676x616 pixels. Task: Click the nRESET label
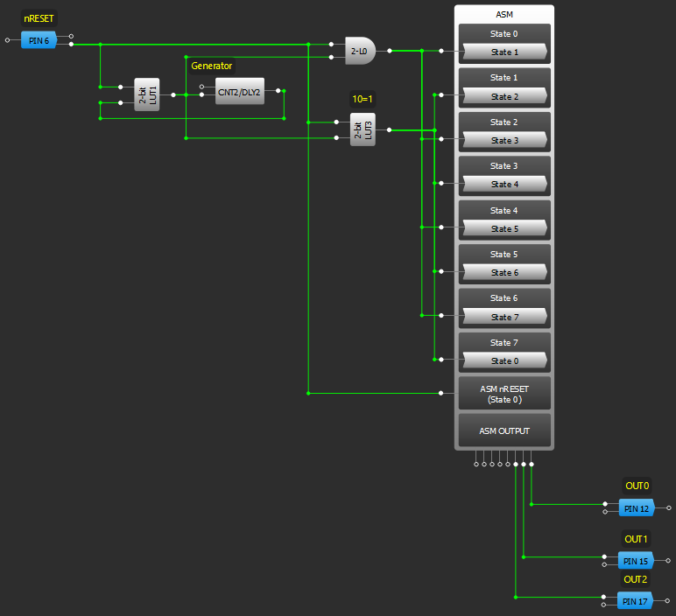39,18
